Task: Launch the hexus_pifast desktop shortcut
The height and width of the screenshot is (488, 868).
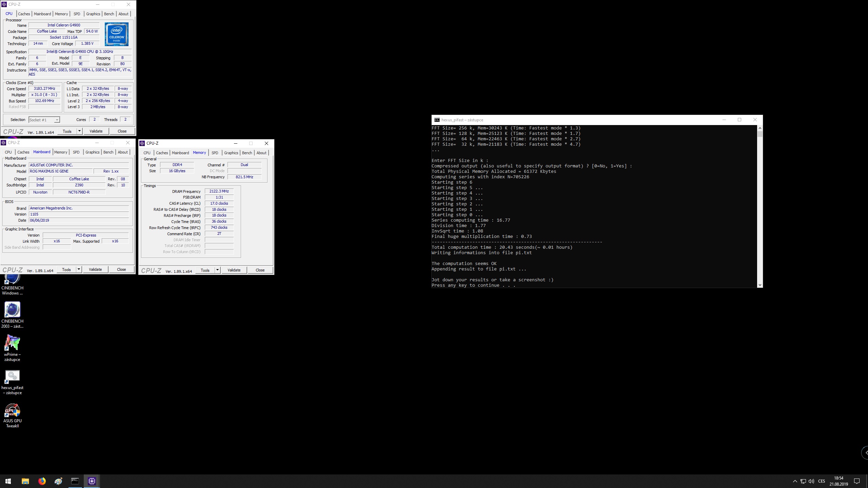Action: coord(12,382)
